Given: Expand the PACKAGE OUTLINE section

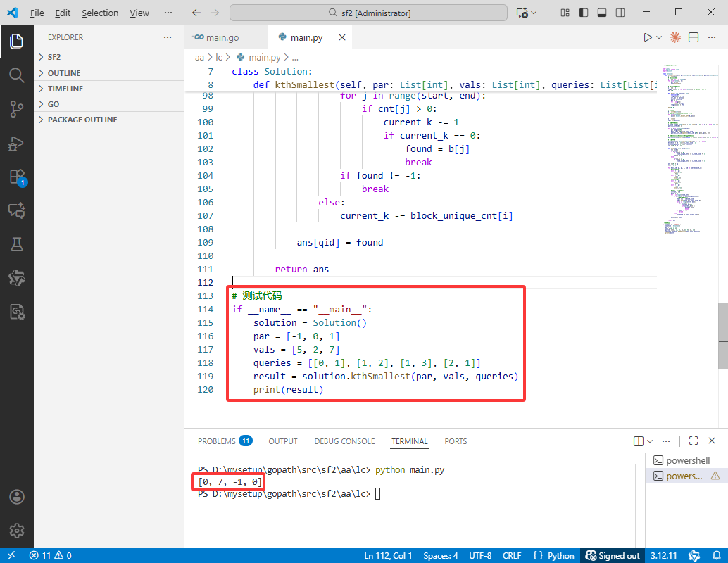Looking at the screenshot, I should coord(108,120).
